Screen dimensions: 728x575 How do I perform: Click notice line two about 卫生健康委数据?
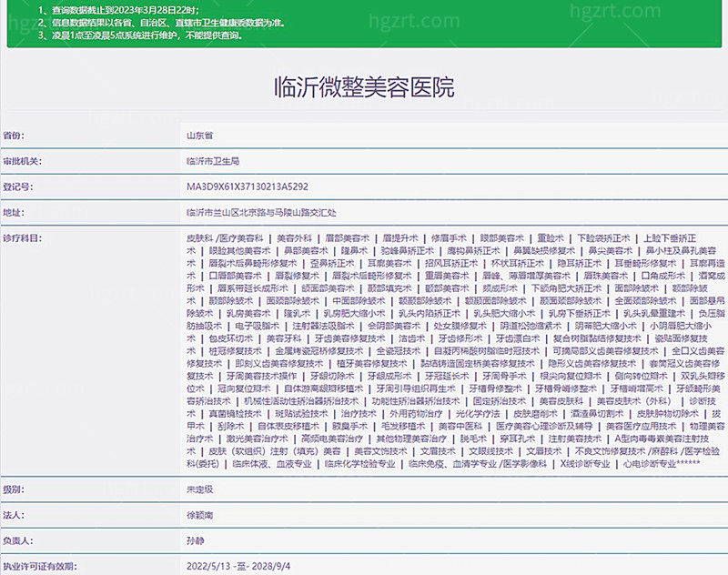click(x=162, y=23)
